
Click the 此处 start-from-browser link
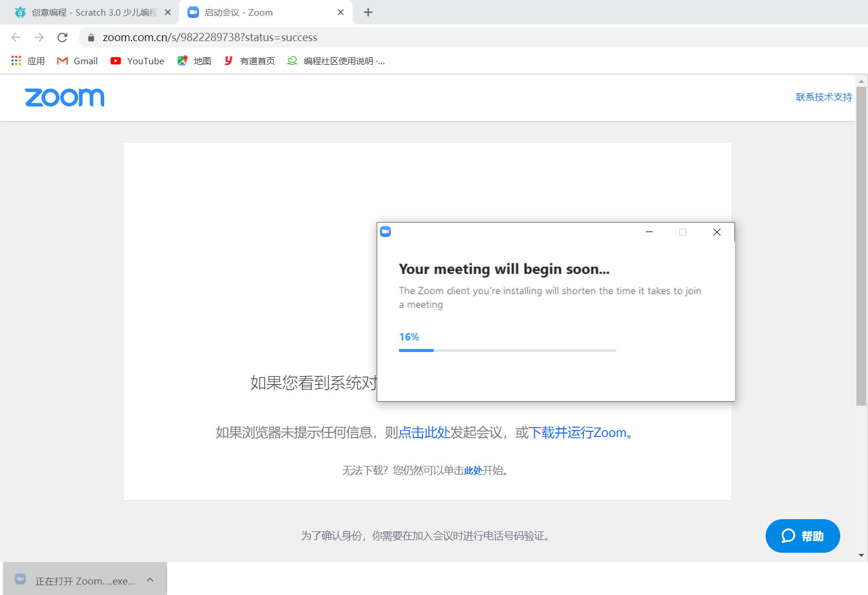click(x=473, y=471)
